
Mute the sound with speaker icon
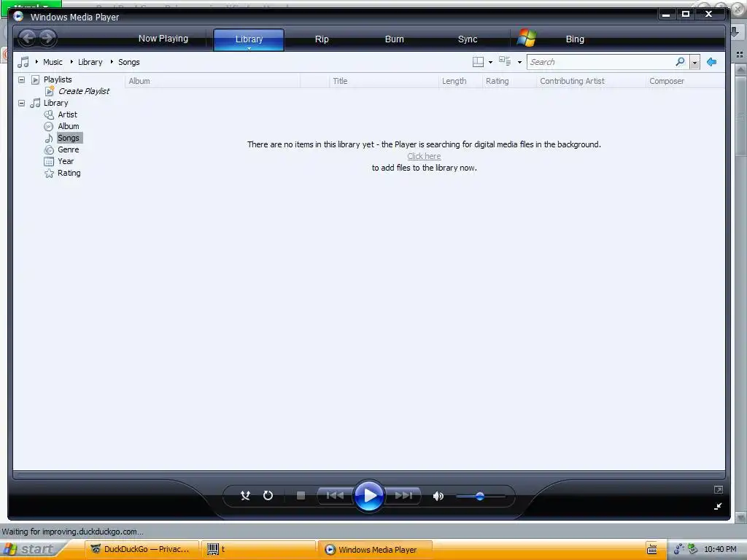click(x=438, y=496)
